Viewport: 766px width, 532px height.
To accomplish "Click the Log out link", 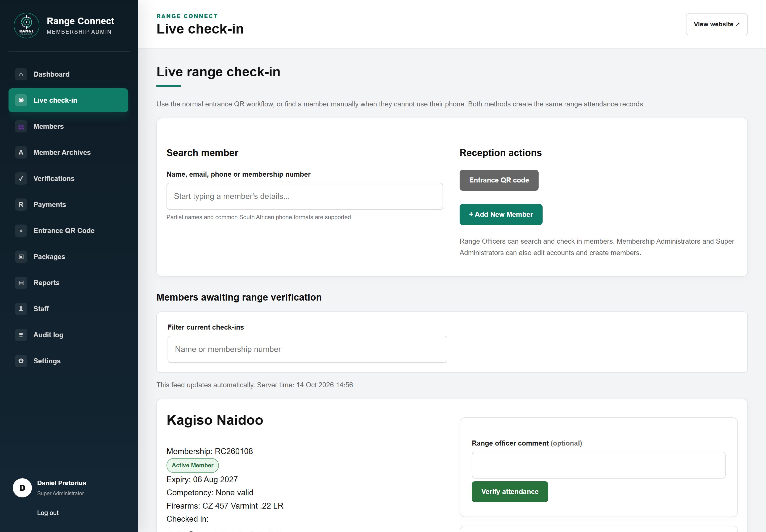I will (48, 513).
